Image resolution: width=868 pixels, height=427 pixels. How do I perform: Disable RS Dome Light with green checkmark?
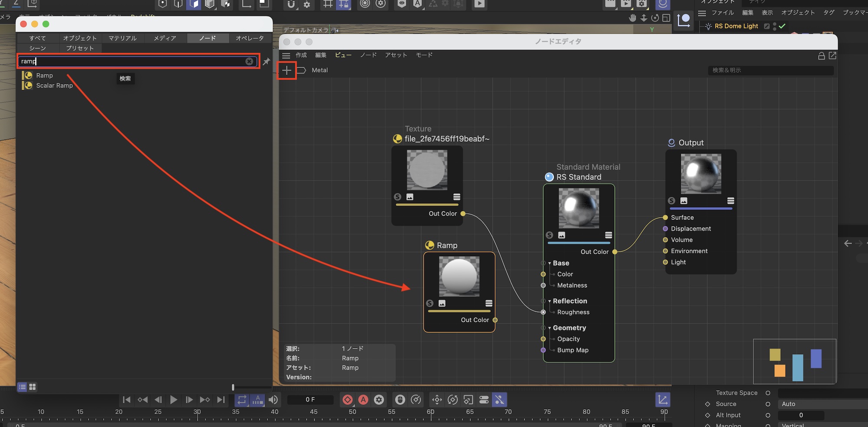pos(782,26)
